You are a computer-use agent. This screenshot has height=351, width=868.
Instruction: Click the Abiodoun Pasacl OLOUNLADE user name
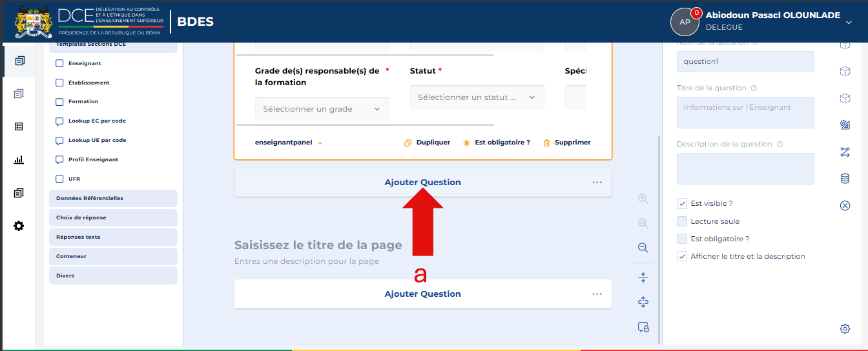(773, 15)
